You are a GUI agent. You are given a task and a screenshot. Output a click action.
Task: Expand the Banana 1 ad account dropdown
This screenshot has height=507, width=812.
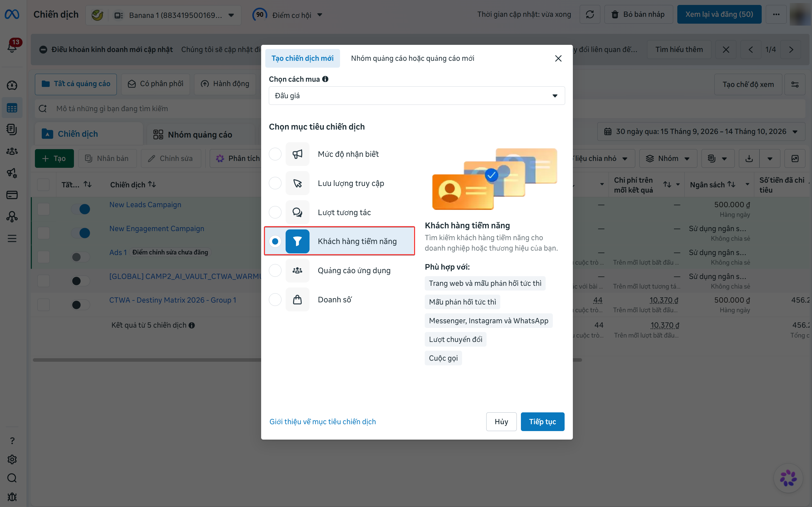click(x=231, y=15)
